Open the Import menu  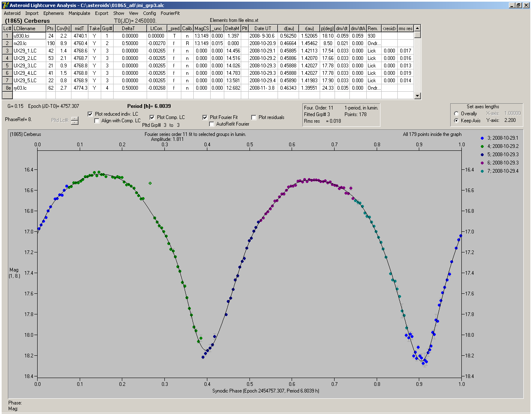click(x=32, y=13)
